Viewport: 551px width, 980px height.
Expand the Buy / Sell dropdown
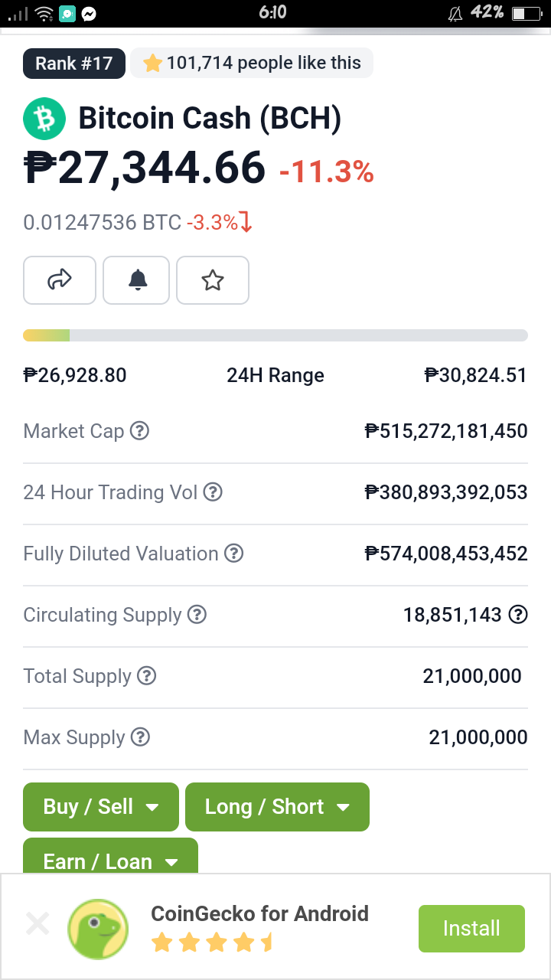point(101,807)
